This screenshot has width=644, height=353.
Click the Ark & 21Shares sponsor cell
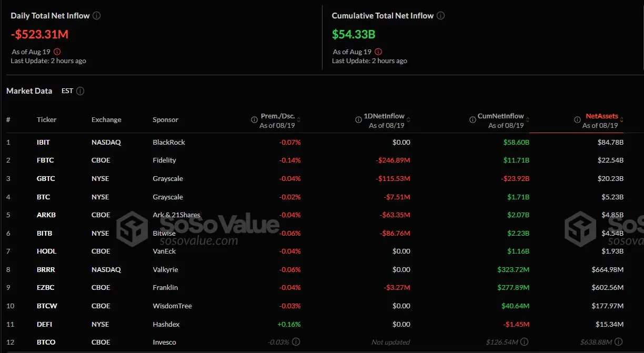click(x=176, y=215)
